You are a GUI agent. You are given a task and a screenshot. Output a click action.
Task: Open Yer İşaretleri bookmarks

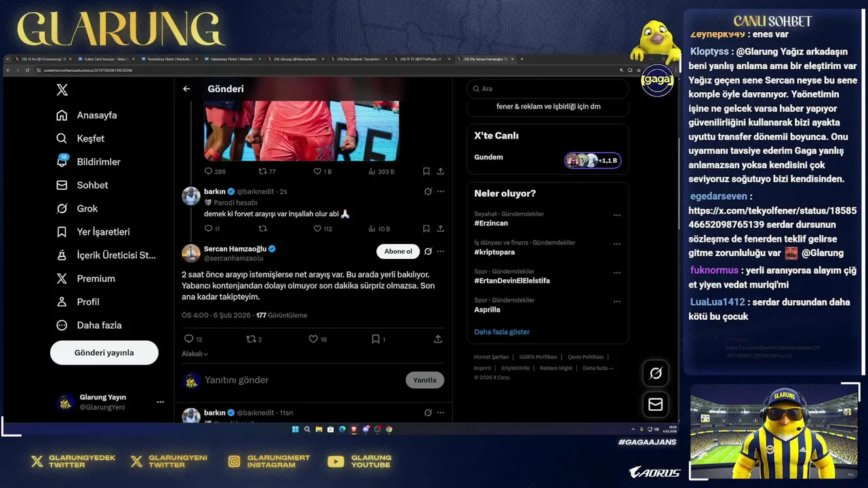93,232
